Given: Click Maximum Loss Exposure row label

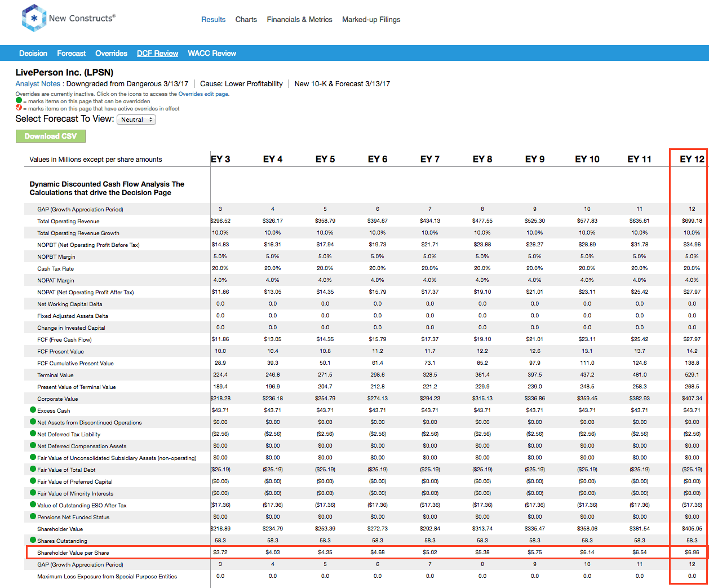Looking at the screenshot, I should click(107, 576).
